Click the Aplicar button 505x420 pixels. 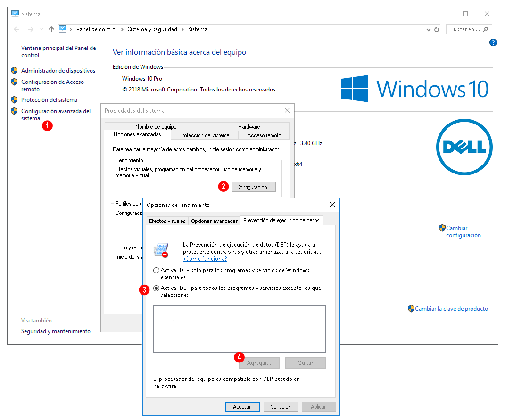tap(319, 407)
